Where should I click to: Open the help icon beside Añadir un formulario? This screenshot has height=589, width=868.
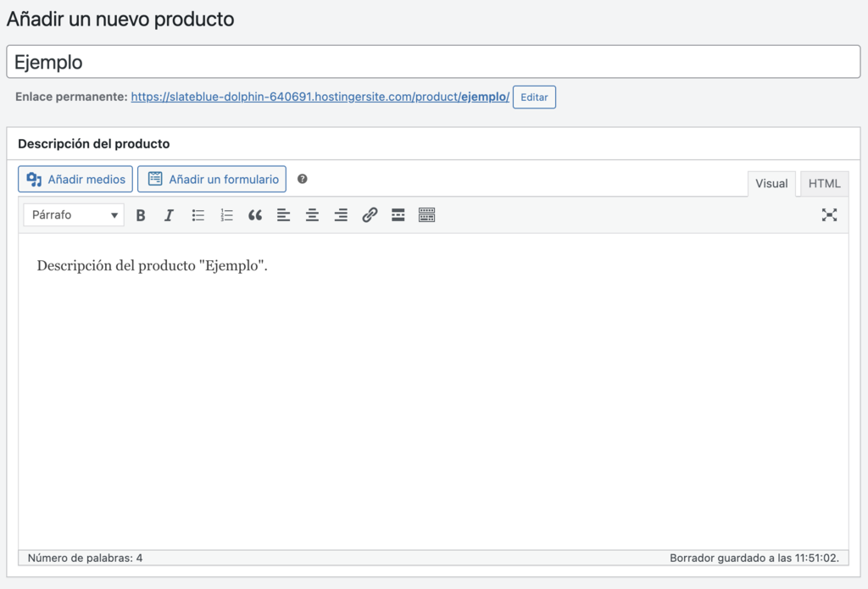pos(303,179)
